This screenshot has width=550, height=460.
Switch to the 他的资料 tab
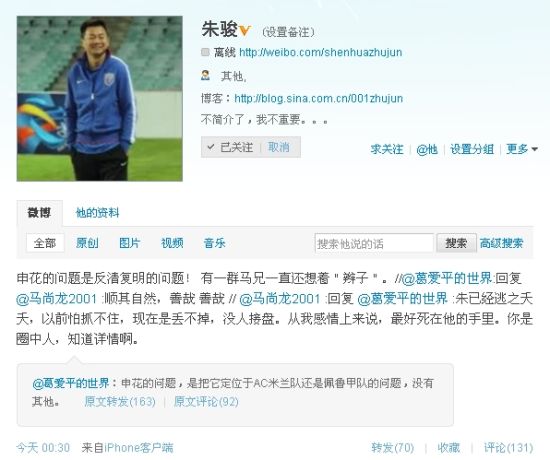pyautogui.click(x=98, y=213)
